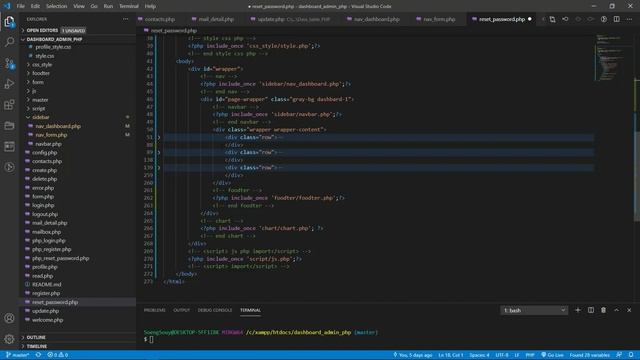The image size is (640, 360).
Task: Maximize the terminal panel with chevron up
Action: tap(616, 310)
